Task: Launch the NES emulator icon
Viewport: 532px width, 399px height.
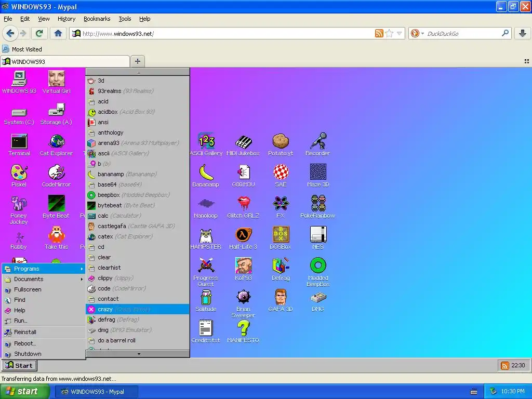Action: [x=318, y=238]
